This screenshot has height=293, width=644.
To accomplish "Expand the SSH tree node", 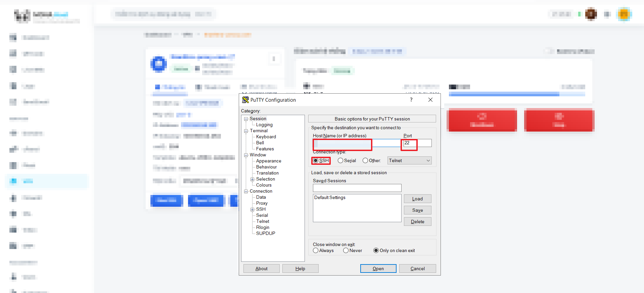I will (252, 209).
